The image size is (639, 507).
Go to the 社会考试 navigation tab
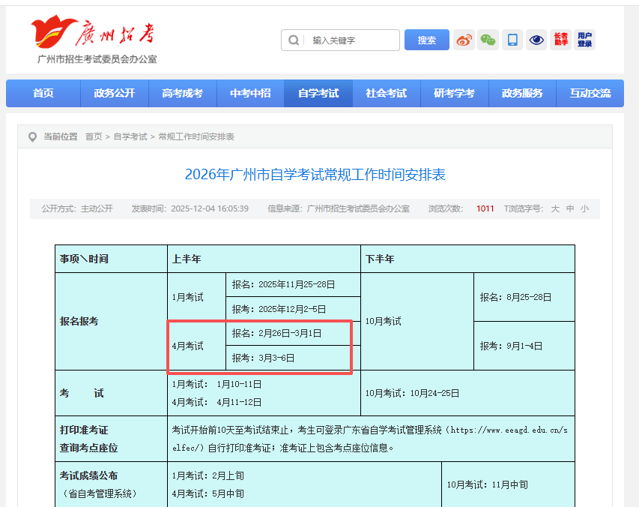(x=386, y=93)
